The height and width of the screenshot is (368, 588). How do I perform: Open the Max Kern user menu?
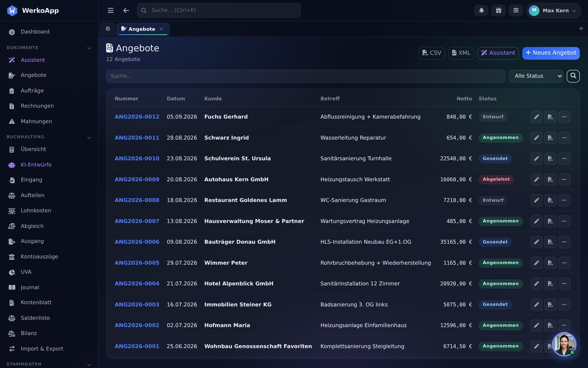point(553,10)
